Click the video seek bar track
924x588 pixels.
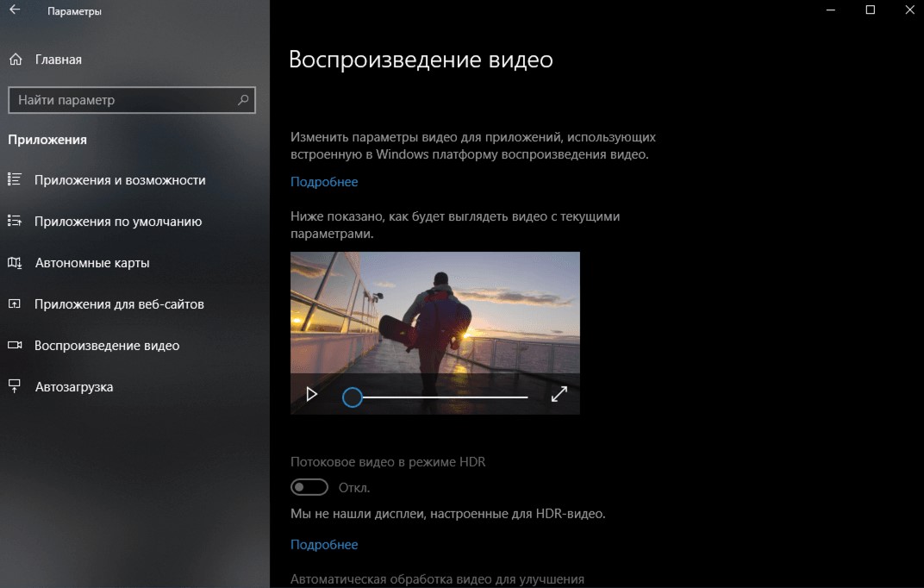click(445, 397)
